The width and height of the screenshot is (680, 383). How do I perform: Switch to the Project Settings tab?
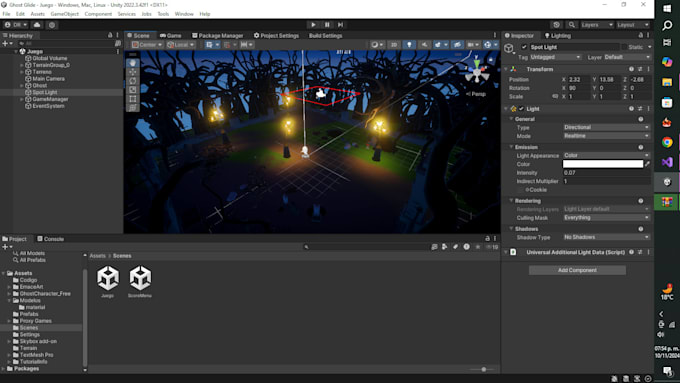pyautogui.click(x=276, y=36)
